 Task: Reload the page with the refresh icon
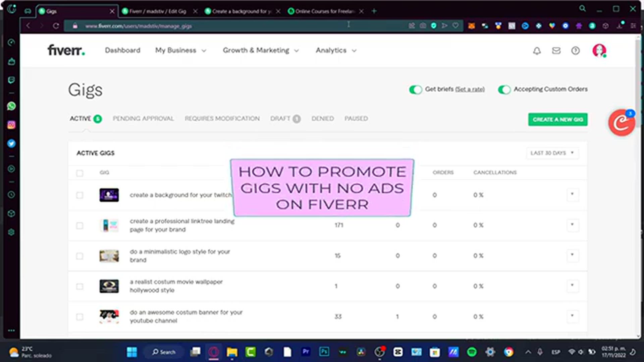tap(56, 26)
